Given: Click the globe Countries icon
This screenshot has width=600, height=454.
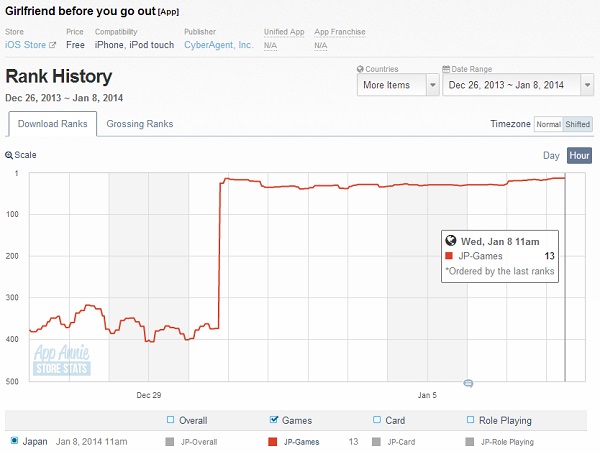Looking at the screenshot, I should [x=362, y=70].
